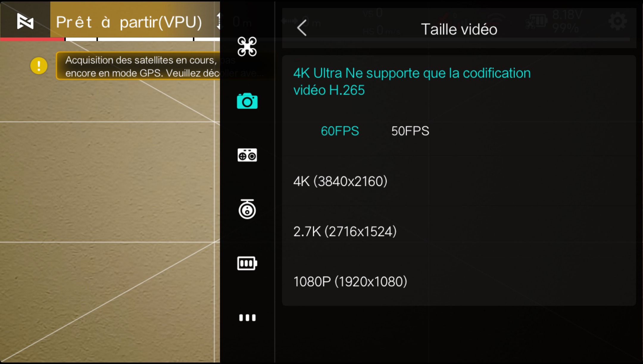Open the drone aircraft settings tab
Image resolution: width=643 pixels, height=364 pixels.
[247, 47]
